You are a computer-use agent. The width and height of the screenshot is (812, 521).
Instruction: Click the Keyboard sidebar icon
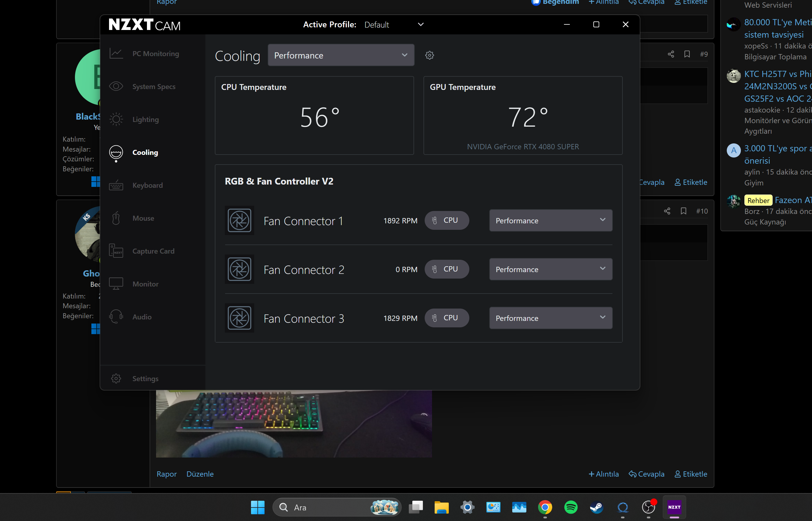coord(116,185)
